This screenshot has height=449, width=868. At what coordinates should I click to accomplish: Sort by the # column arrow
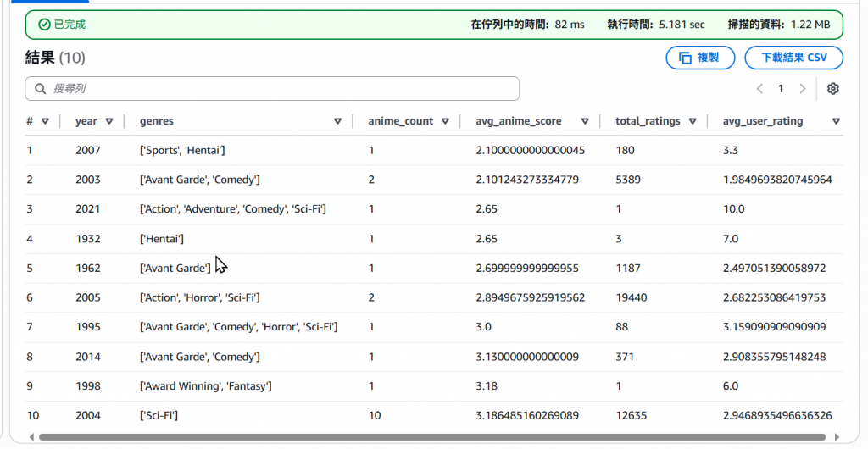[46, 121]
